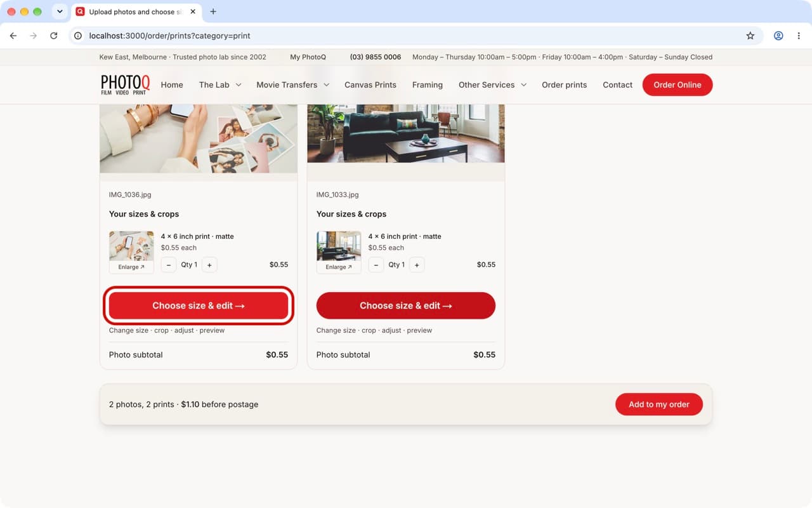Decrease quantity for IMG_1033.jpg print
This screenshot has width=812, height=508.
tap(376, 265)
